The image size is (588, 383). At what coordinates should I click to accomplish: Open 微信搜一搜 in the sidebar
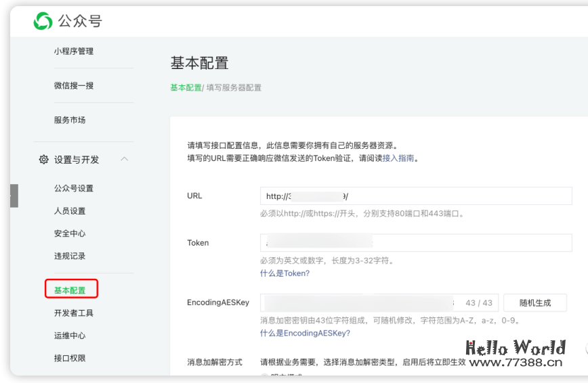pyautogui.click(x=73, y=85)
